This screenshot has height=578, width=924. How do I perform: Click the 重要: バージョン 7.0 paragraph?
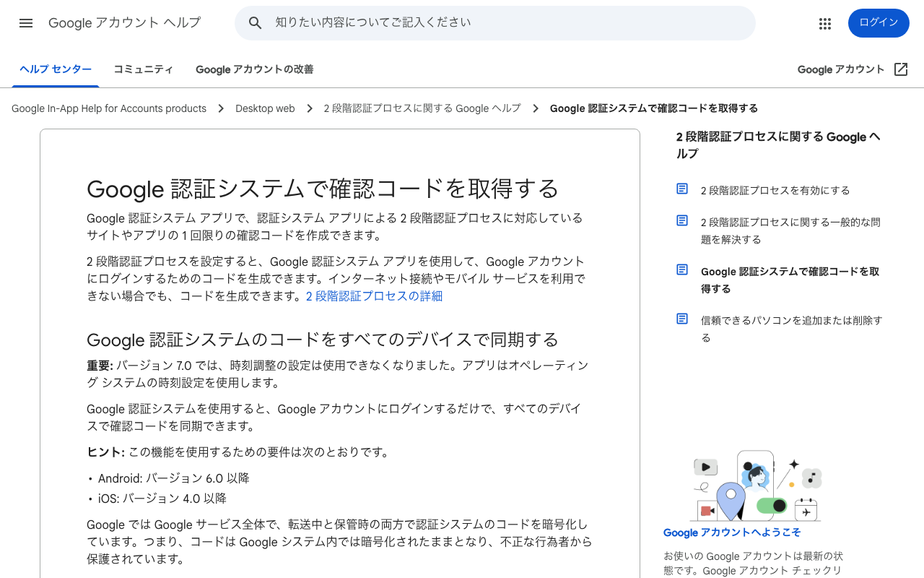tap(338, 374)
